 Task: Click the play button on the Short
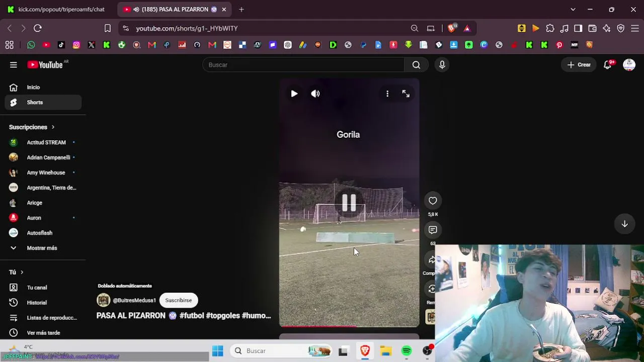pos(294,94)
